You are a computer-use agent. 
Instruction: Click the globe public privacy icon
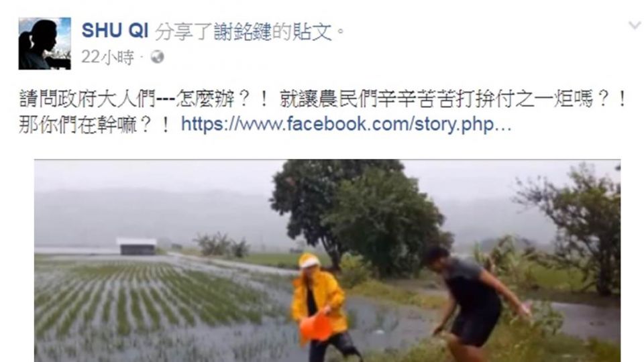[x=157, y=56]
